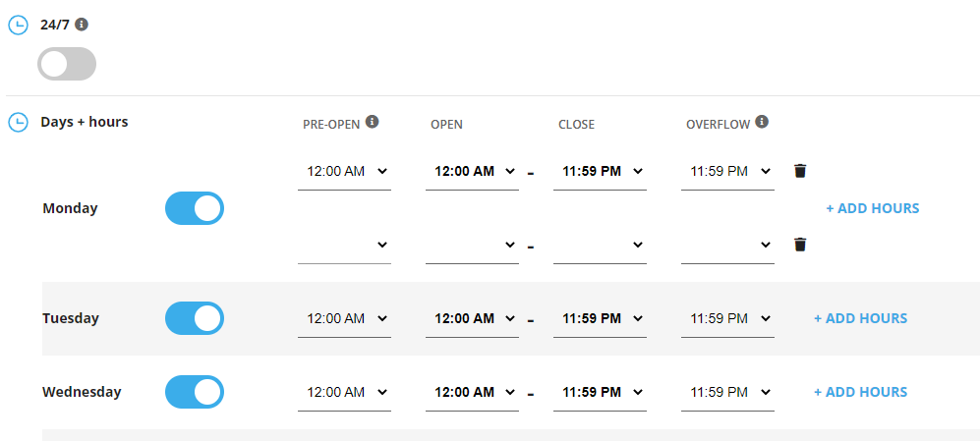The height and width of the screenshot is (441, 980).
Task: Delete Monday's empty second hours row
Action: (x=800, y=245)
